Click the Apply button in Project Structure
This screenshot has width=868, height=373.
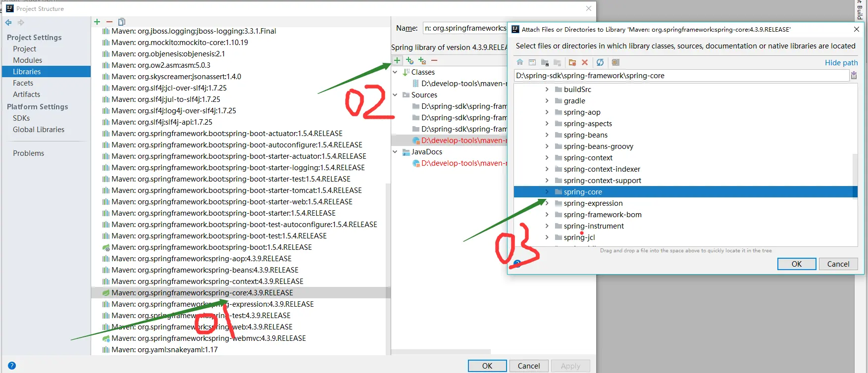coord(570,366)
